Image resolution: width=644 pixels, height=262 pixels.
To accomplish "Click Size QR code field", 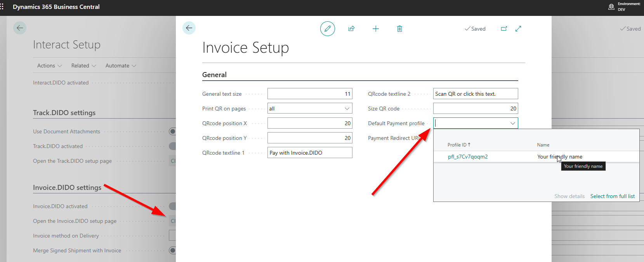I will coord(476,109).
